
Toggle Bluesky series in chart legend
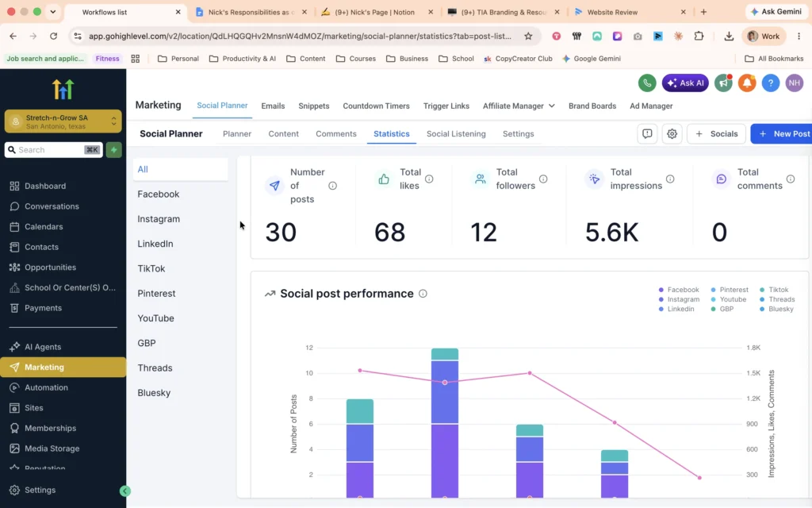[x=776, y=309]
